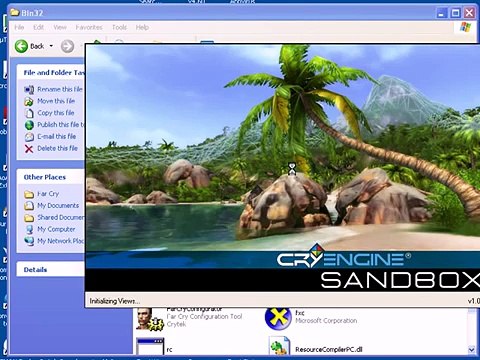Click the Bin32 folder title icon
Viewport: 480px width, 360px height.
click(14, 13)
